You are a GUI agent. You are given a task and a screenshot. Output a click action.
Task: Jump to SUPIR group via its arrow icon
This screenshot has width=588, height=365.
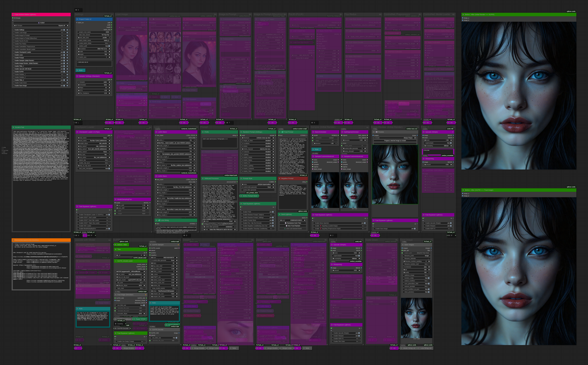(x=67, y=72)
